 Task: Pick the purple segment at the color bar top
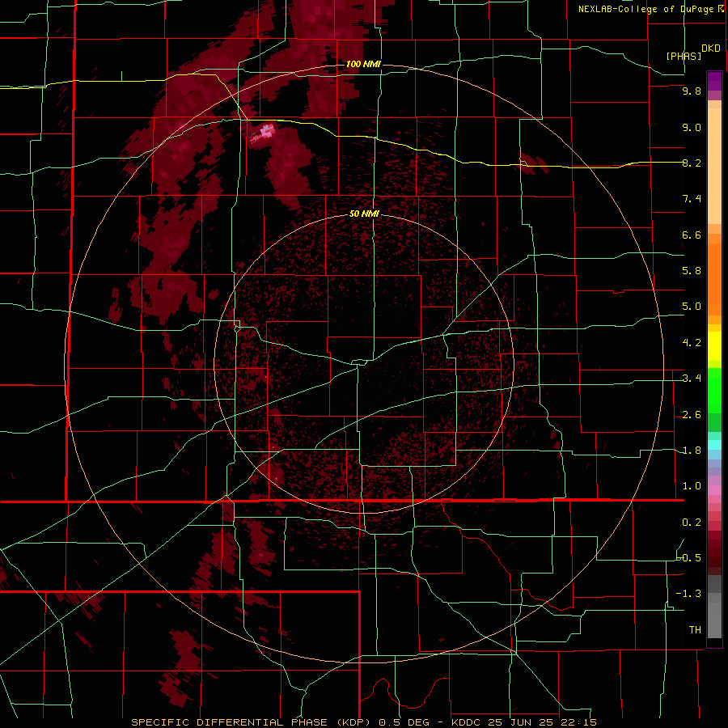714,81
